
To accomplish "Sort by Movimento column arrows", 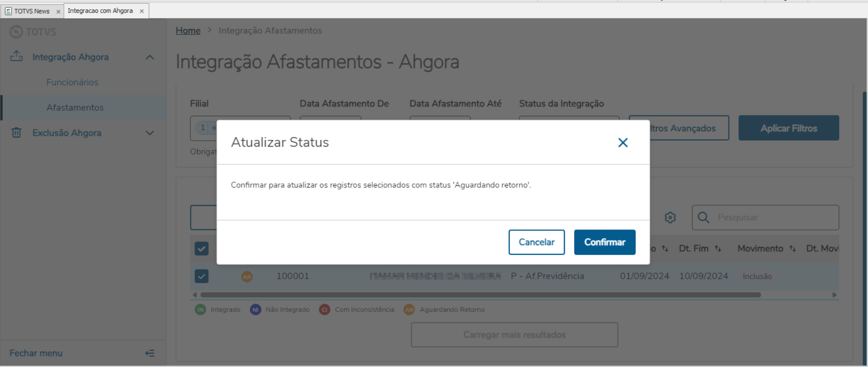I will point(793,248).
